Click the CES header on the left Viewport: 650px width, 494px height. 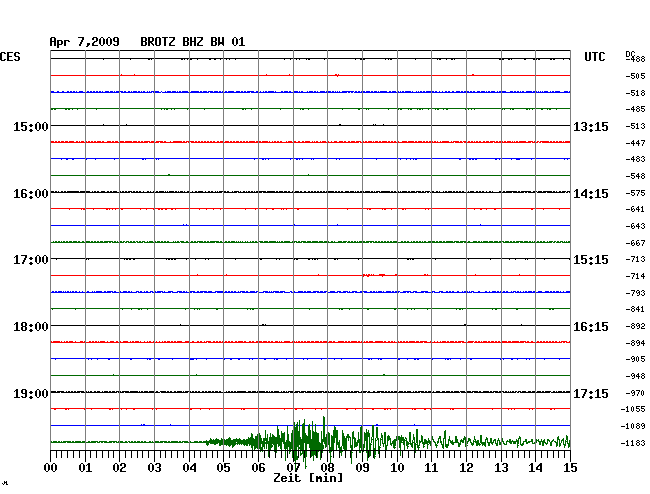[10, 57]
